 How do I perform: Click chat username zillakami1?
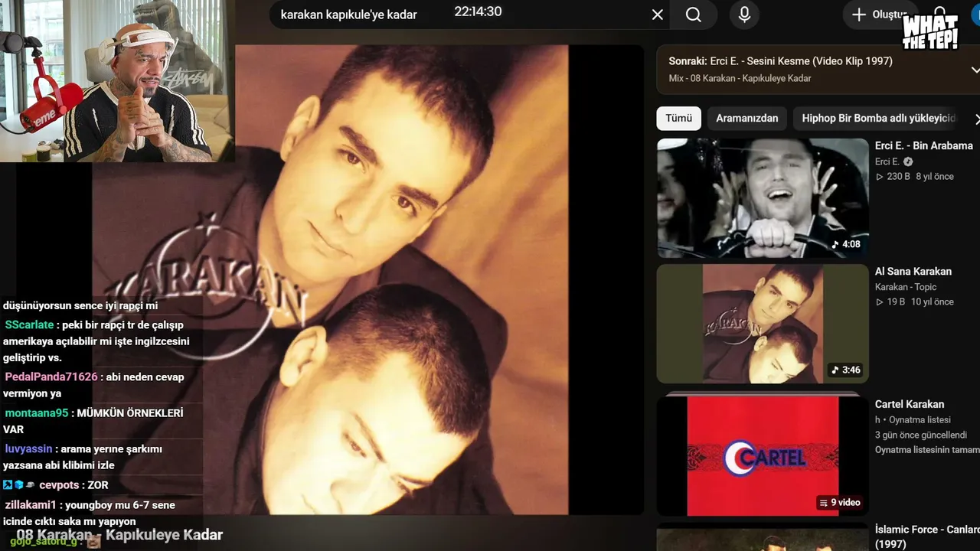(x=31, y=505)
